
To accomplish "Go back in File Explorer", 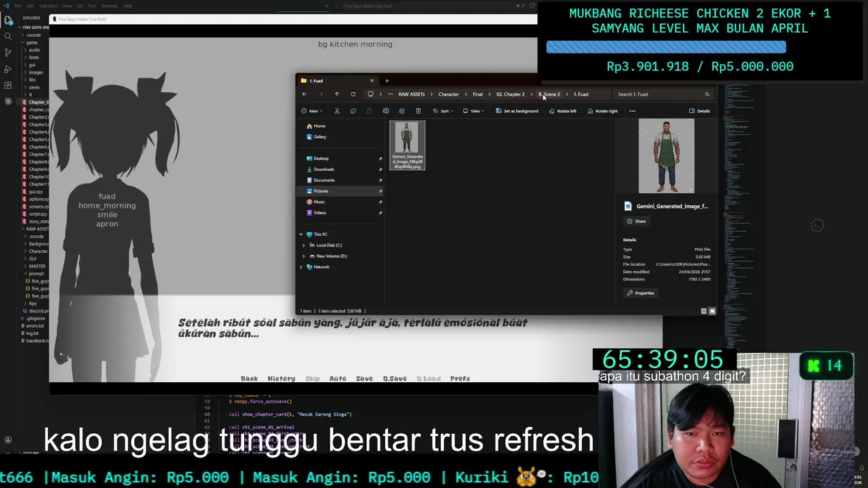I will (x=304, y=94).
